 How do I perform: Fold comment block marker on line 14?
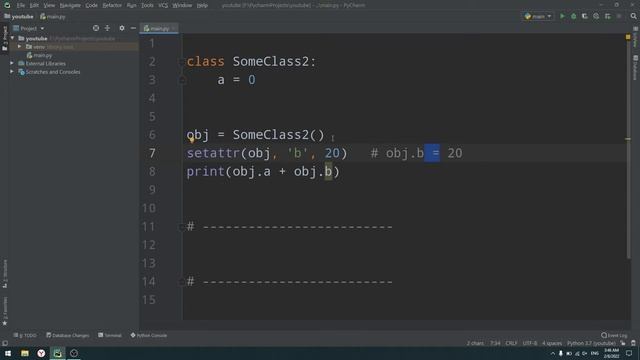coord(182,282)
